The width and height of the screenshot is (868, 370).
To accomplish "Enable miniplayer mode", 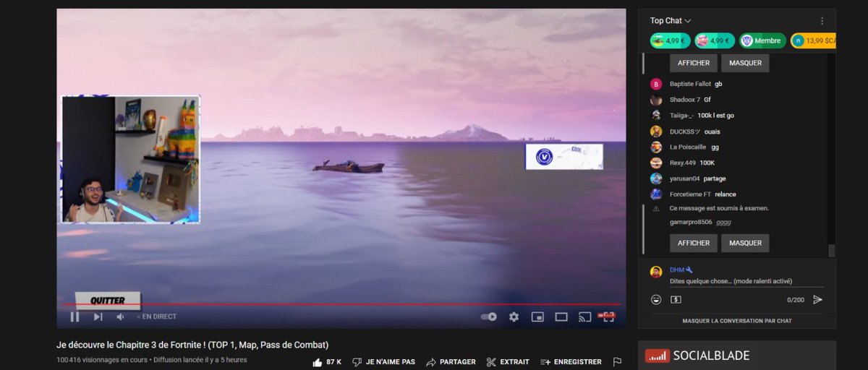I will (x=537, y=317).
